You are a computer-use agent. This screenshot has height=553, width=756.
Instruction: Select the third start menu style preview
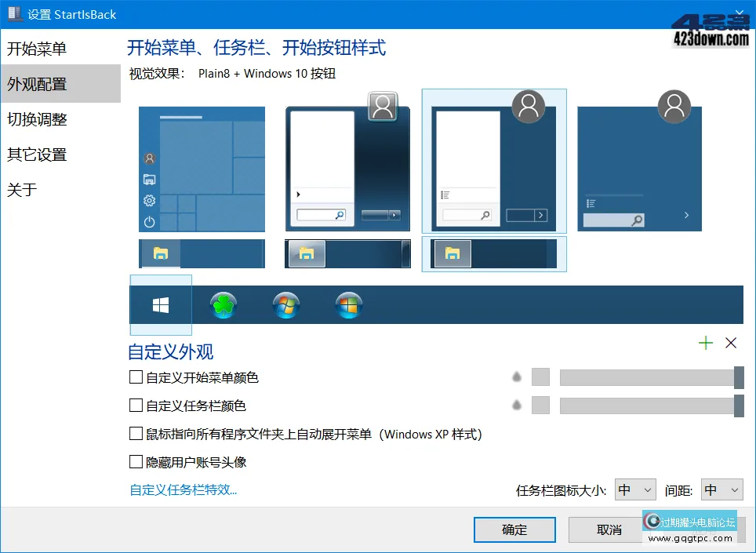pos(494,161)
